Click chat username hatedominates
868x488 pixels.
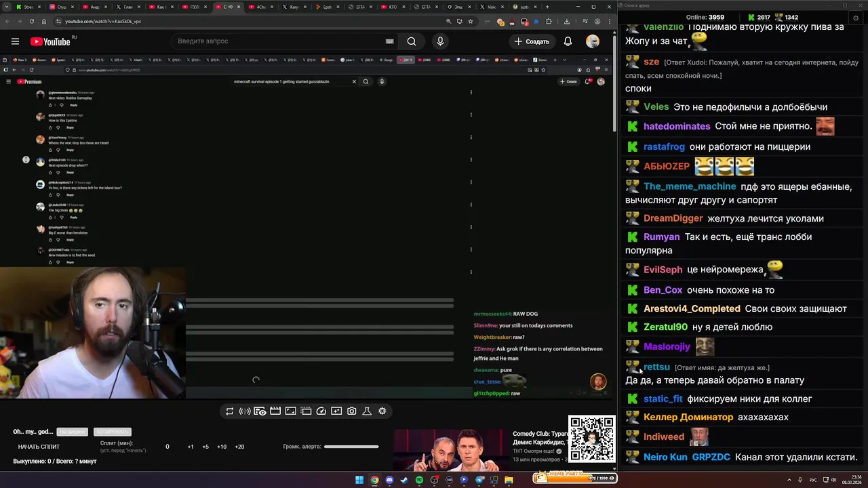pos(677,126)
